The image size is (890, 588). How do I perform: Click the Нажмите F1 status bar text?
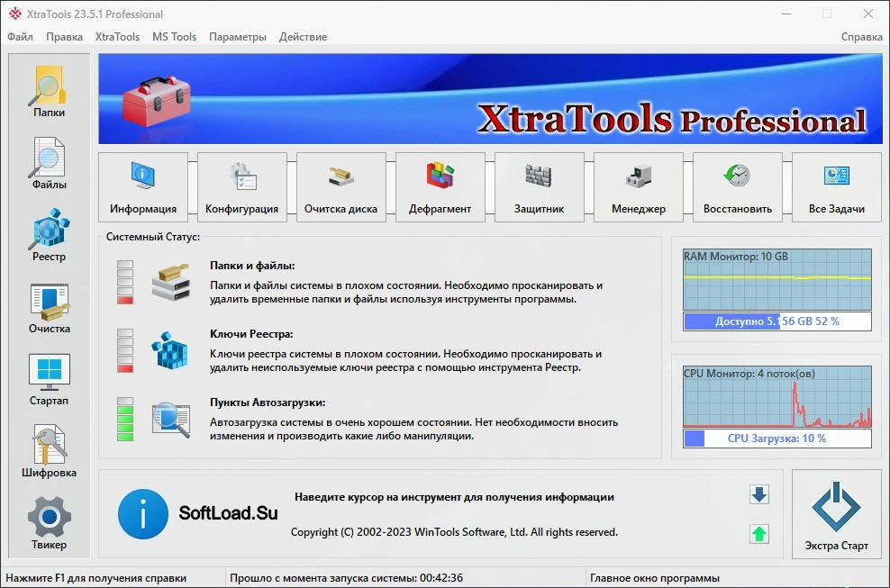[95, 578]
